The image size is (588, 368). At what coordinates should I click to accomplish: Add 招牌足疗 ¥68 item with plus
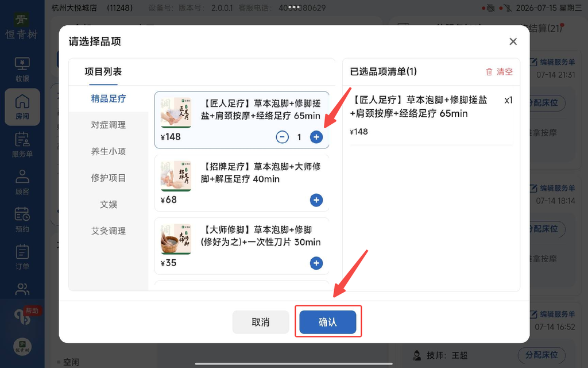click(316, 200)
